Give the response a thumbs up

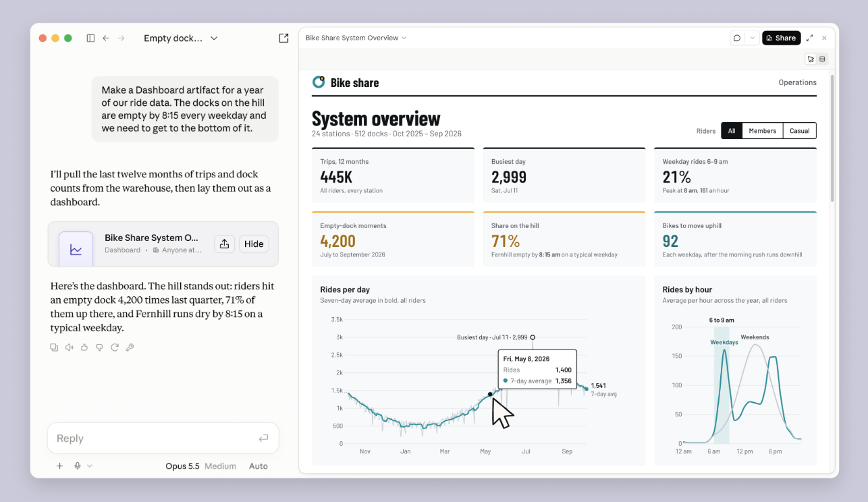(84, 347)
